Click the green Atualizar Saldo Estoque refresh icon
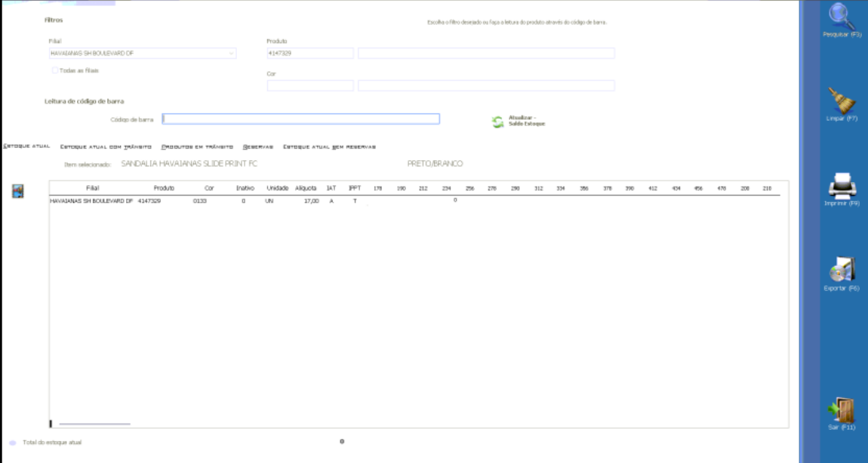The image size is (868, 463). pyautogui.click(x=497, y=122)
